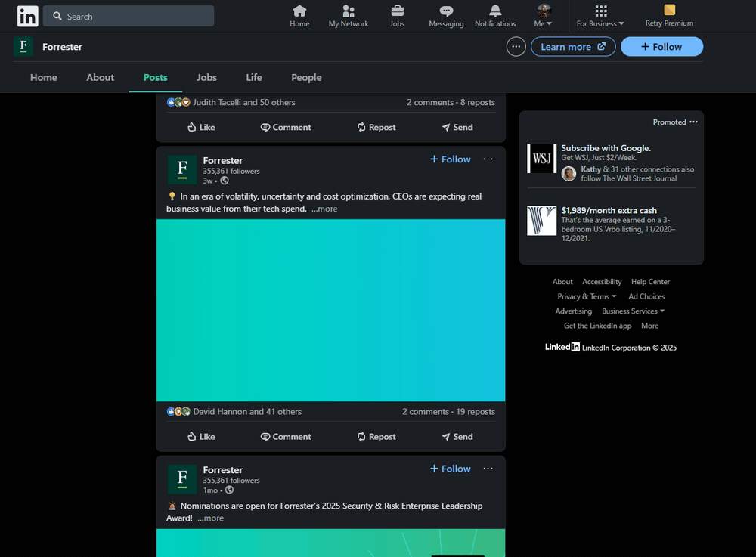Repost the post with 8 reposts
756x557 pixels.
click(x=376, y=127)
